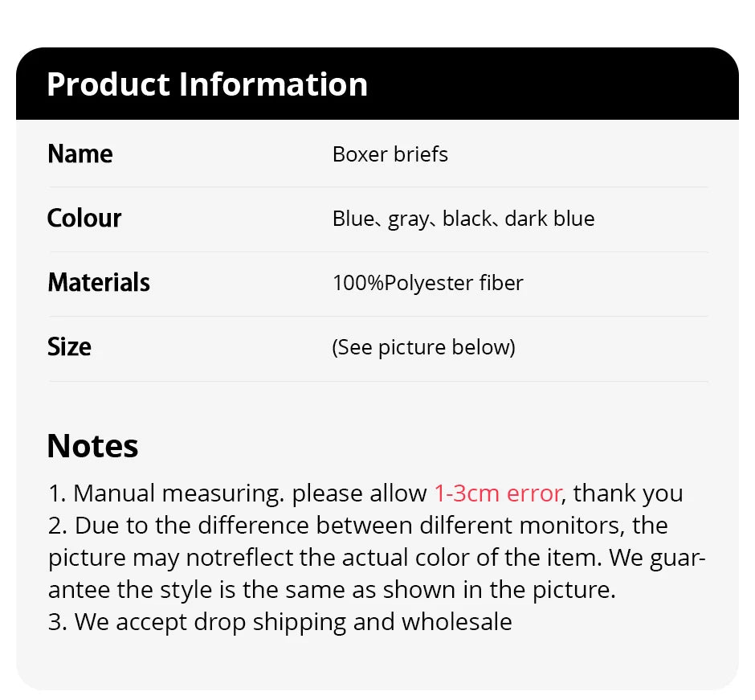755x700 pixels.
Task: Click the word Blue in colours
Action: [x=353, y=219]
